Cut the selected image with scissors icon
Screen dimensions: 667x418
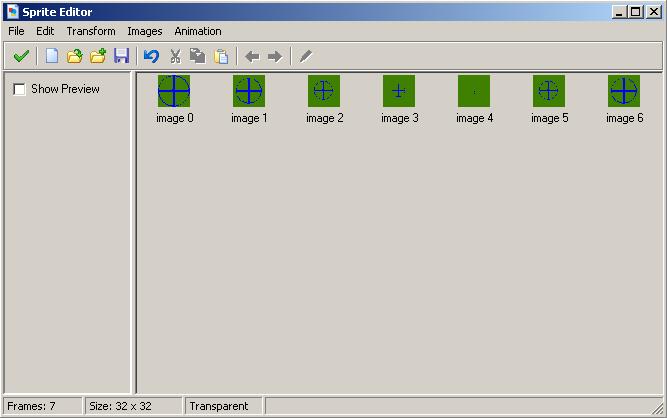pos(175,56)
